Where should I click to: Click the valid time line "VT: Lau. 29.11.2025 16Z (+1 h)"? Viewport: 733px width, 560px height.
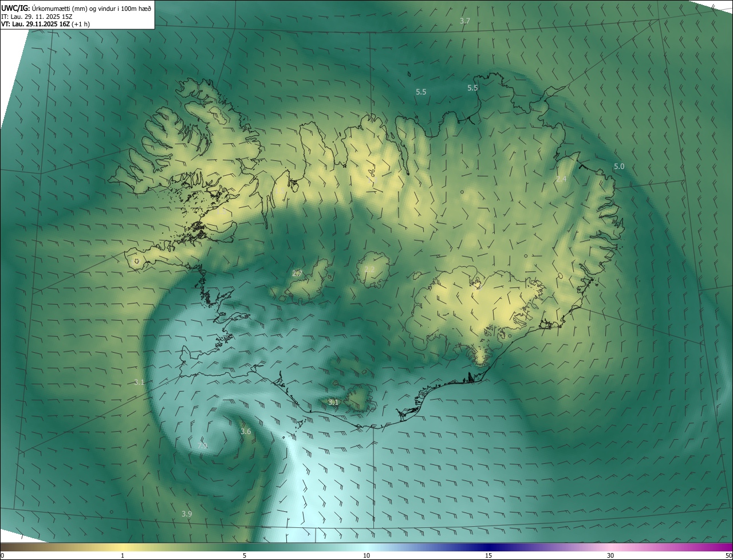point(45,24)
